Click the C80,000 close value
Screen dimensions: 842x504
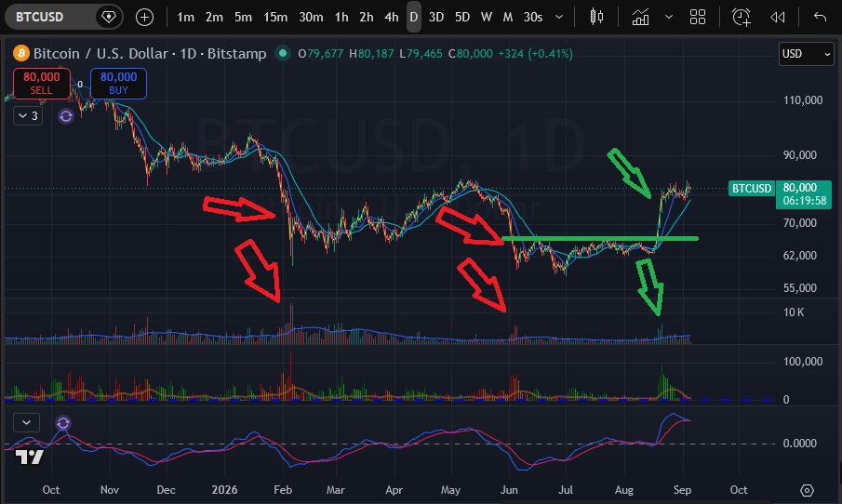click(471, 54)
